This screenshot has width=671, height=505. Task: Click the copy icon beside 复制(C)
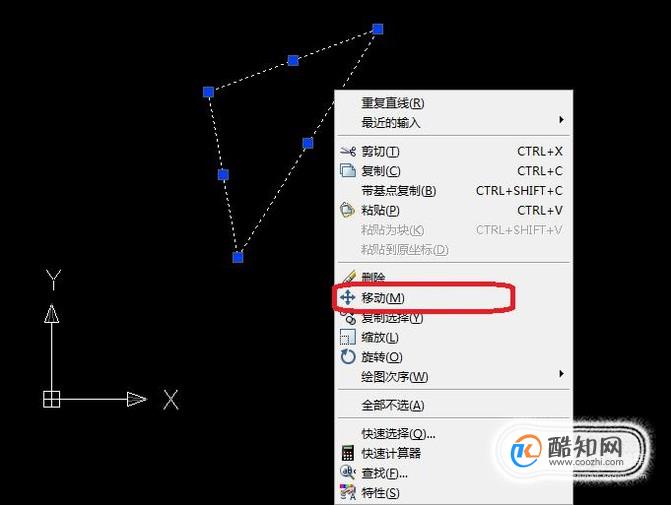tap(347, 171)
